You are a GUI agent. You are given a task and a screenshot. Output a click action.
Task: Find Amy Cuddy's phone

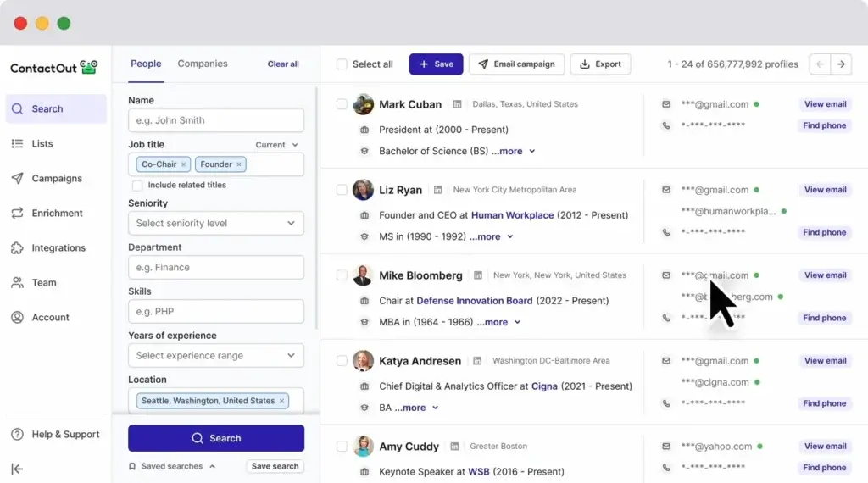click(x=824, y=468)
